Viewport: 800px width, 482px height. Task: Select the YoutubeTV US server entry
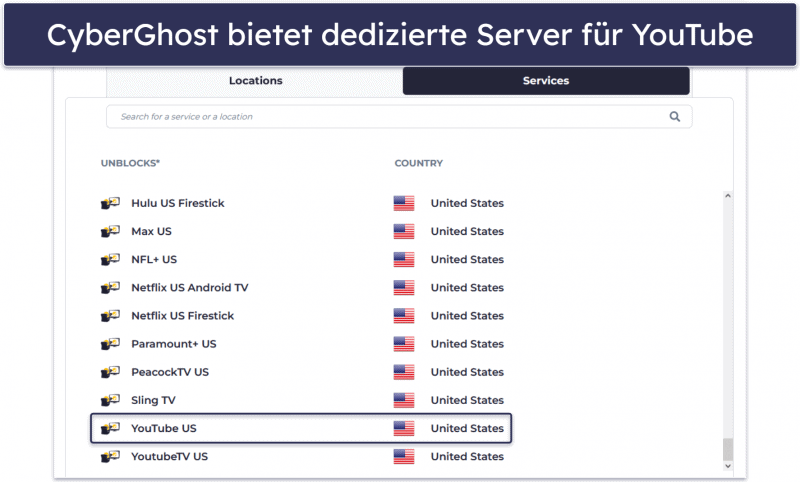coord(169,456)
